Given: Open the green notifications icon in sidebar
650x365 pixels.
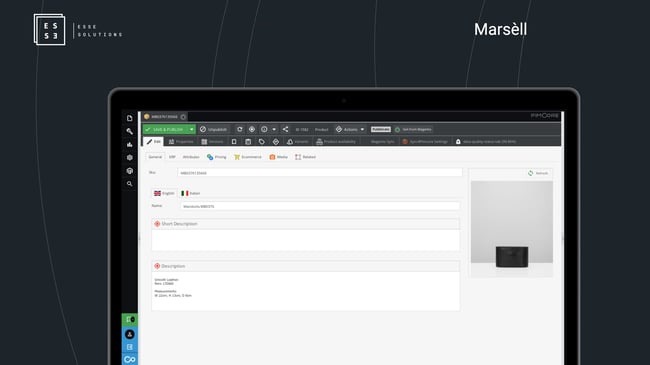Looking at the screenshot, I should (x=130, y=319).
